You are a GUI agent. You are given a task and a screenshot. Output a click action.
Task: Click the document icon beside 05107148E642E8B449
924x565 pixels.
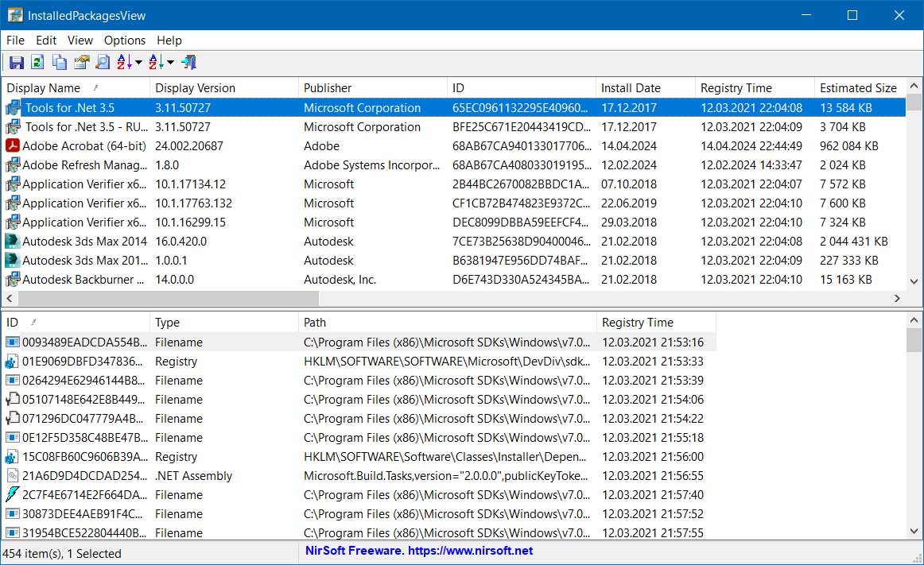coord(13,400)
